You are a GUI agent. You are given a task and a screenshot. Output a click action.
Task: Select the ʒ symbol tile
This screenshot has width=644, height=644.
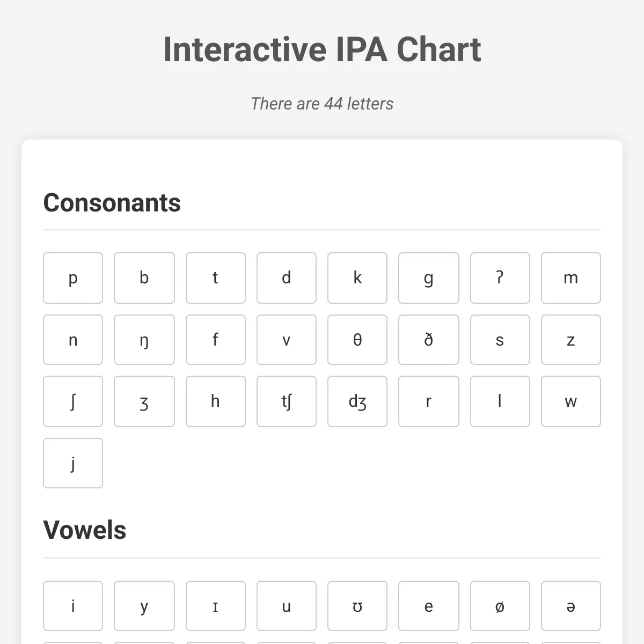[144, 401]
